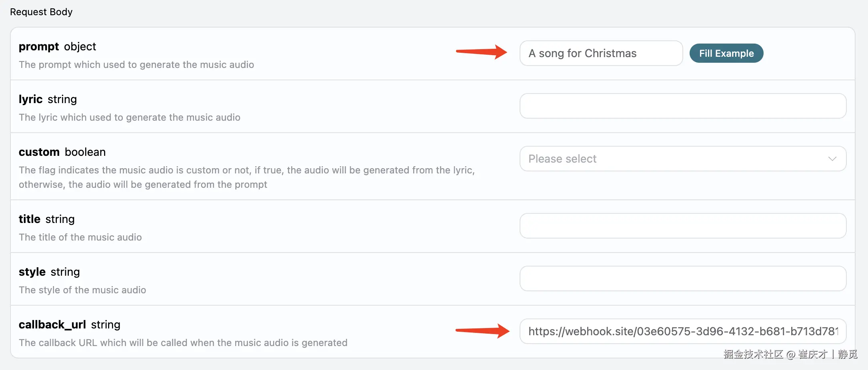Click the empty style input field
The image size is (868, 370).
click(683, 278)
